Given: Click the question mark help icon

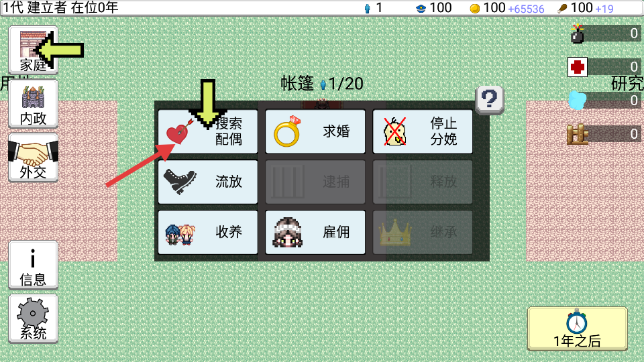Looking at the screenshot, I should point(490,100).
